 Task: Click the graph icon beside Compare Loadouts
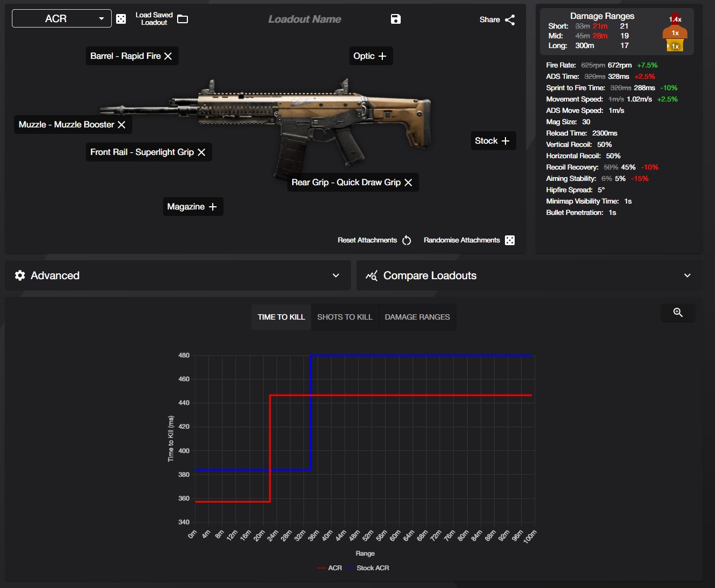click(x=370, y=275)
